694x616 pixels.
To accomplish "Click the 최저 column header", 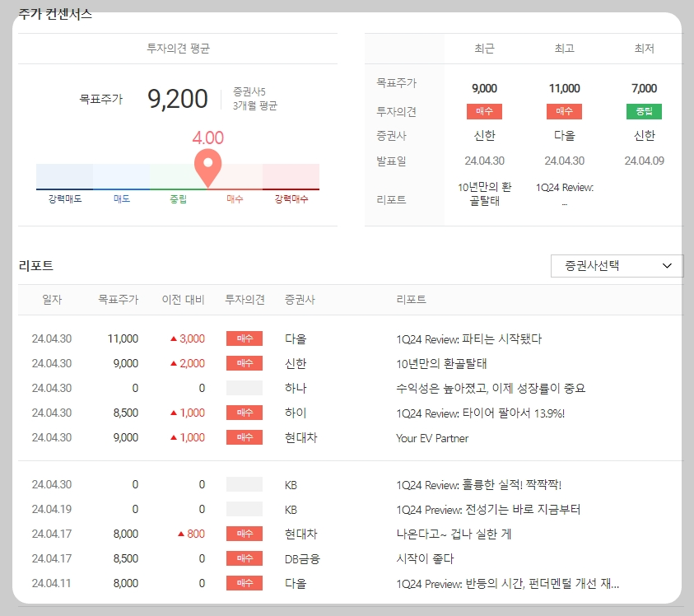I will tap(644, 49).
